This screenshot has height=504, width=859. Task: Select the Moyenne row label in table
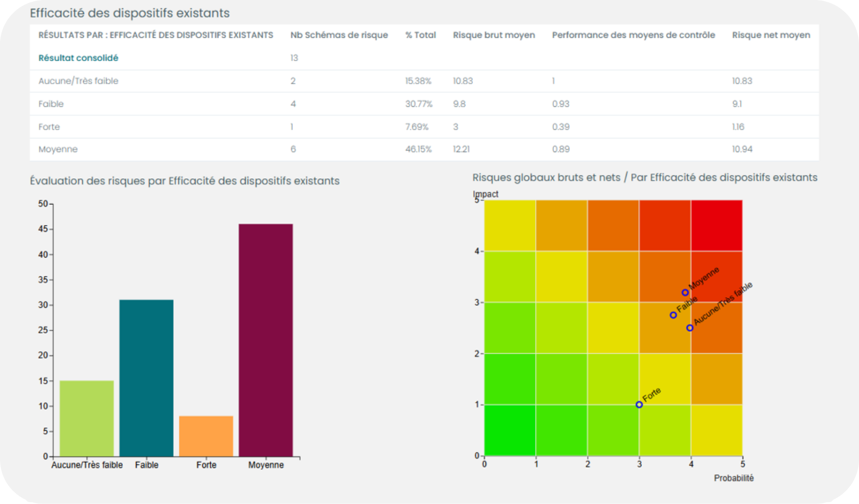point(58,149)
